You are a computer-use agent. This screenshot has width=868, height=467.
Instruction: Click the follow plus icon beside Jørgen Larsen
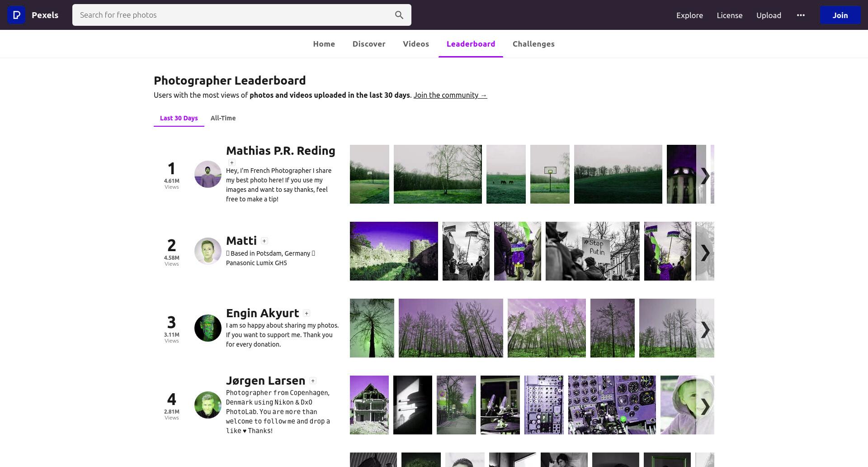[x=313, y=381]
